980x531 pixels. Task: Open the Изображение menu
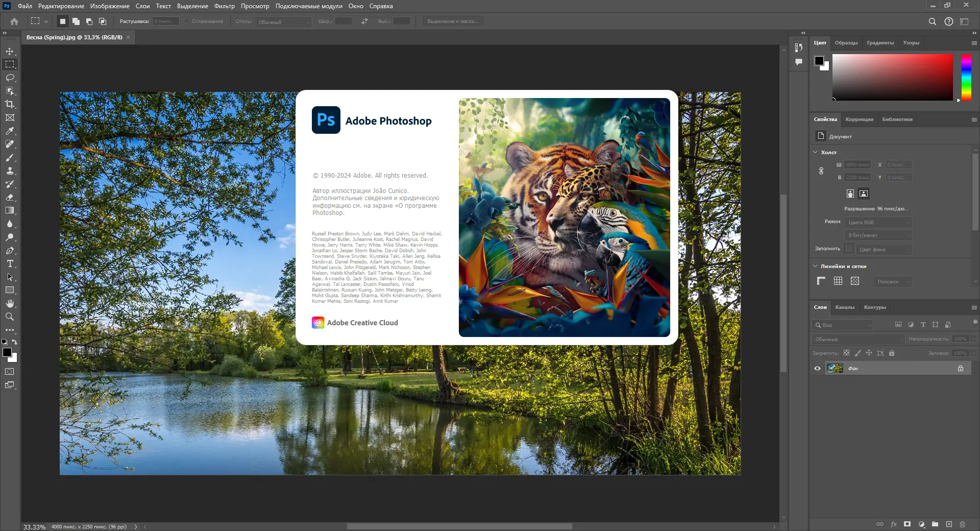coord(110,6)
